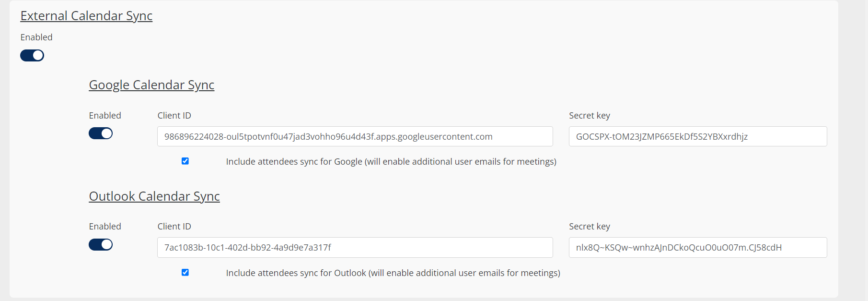Uncheck Include attendees sync for Outlook checkbox

(x=185, y=273)
